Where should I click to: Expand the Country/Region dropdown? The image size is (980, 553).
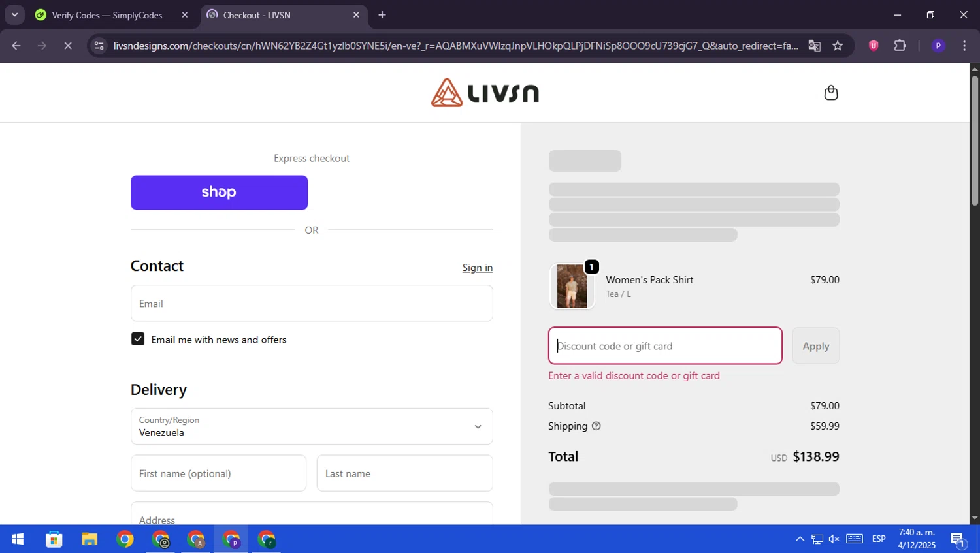click(x=312, y=426)
